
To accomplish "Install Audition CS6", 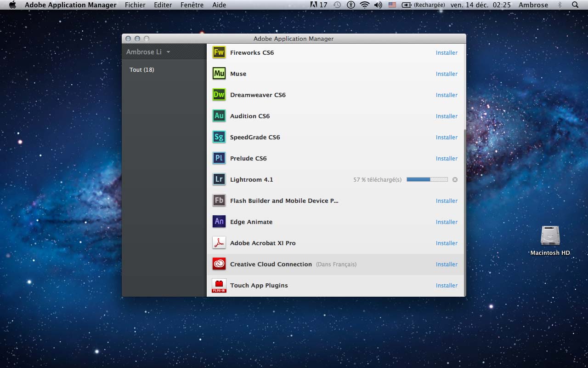I will click(x=447, y=116).
